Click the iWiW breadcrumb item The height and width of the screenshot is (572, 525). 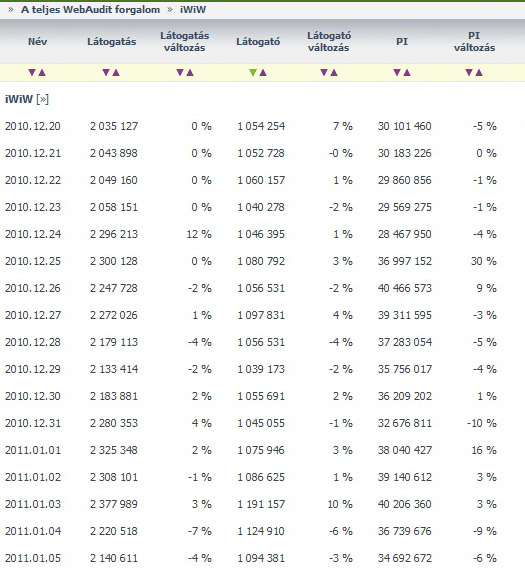tap(193, 9)
